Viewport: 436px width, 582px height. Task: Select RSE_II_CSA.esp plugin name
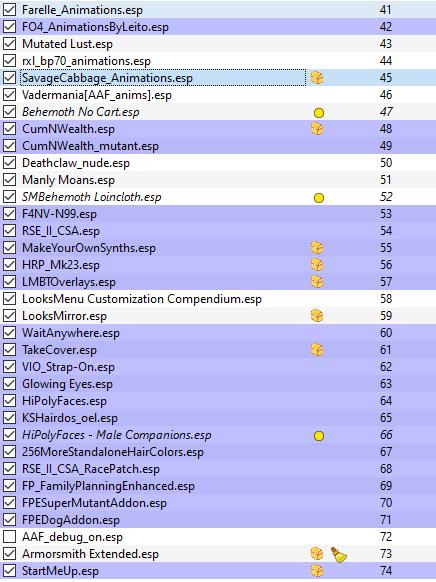[61, 231]
